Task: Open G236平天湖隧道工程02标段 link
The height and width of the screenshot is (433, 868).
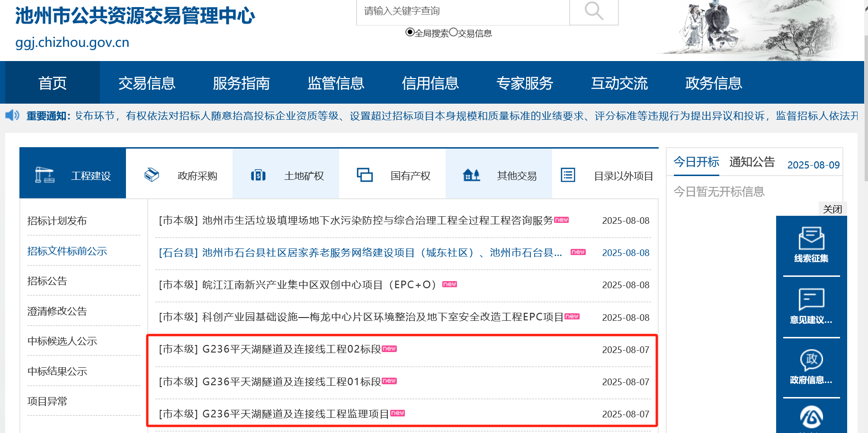Action: (270, 349)
